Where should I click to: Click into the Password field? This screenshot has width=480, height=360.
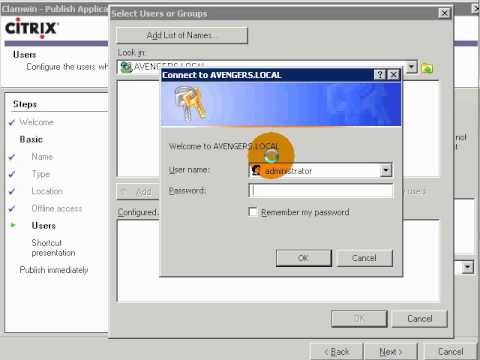coord(321,191)
